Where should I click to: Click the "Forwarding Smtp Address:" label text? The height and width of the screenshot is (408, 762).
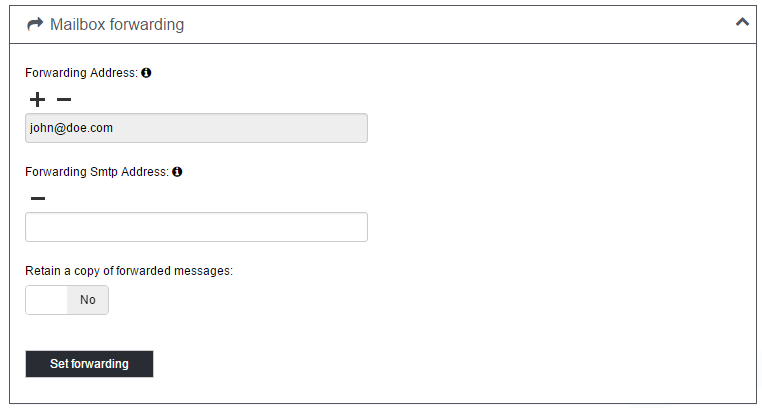pyautogui.click(x=97, y=172)
